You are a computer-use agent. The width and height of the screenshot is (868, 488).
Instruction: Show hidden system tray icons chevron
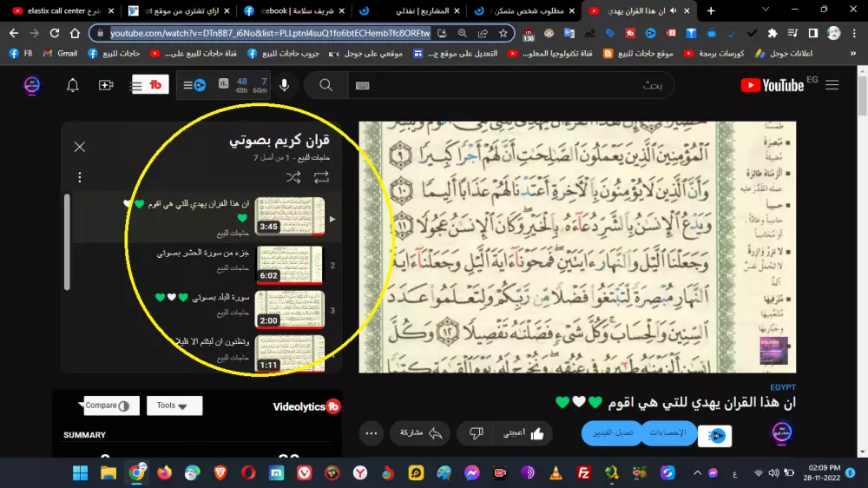click(x=698, y=472)
